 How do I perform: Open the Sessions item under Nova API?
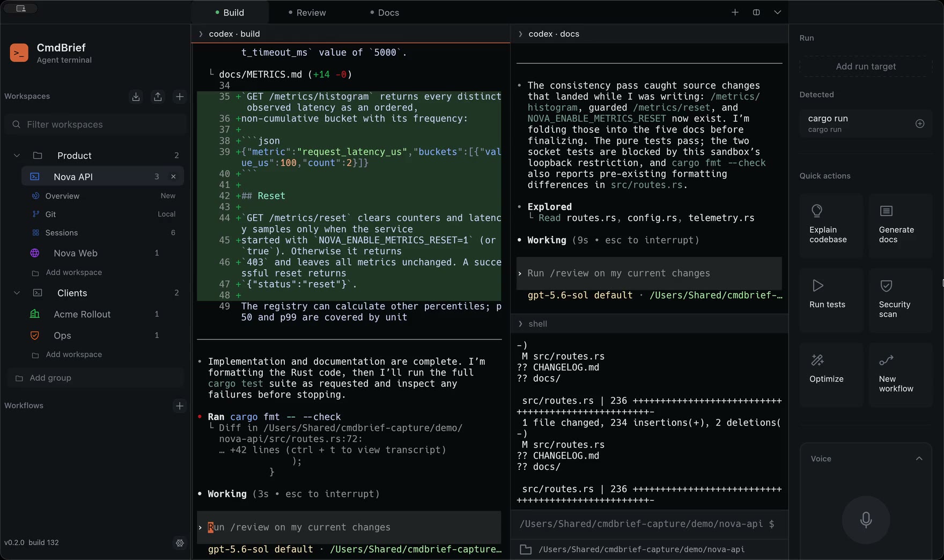pyautogui.click(x=104, y=233)
